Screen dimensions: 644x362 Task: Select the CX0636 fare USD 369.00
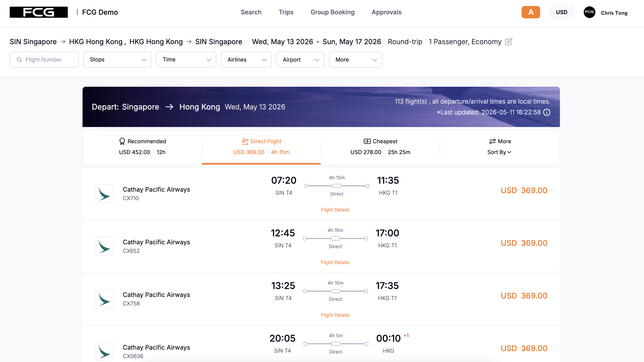point(524,348)
